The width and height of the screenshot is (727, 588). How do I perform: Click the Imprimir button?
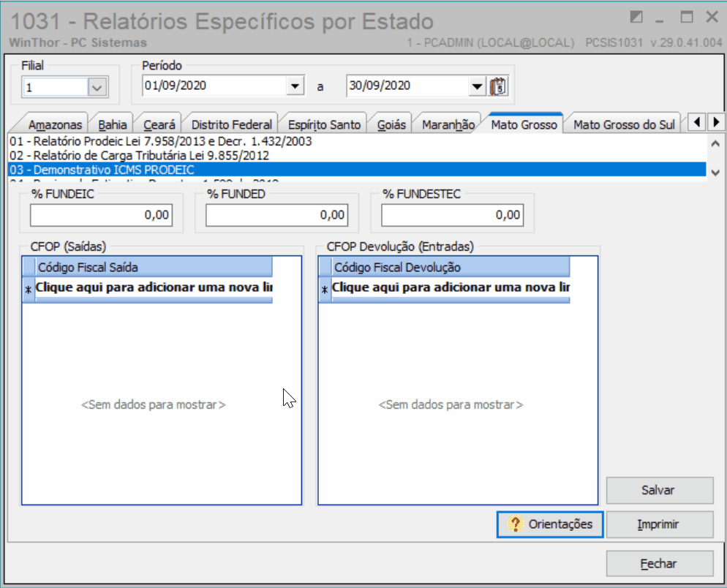coord(659,524)
